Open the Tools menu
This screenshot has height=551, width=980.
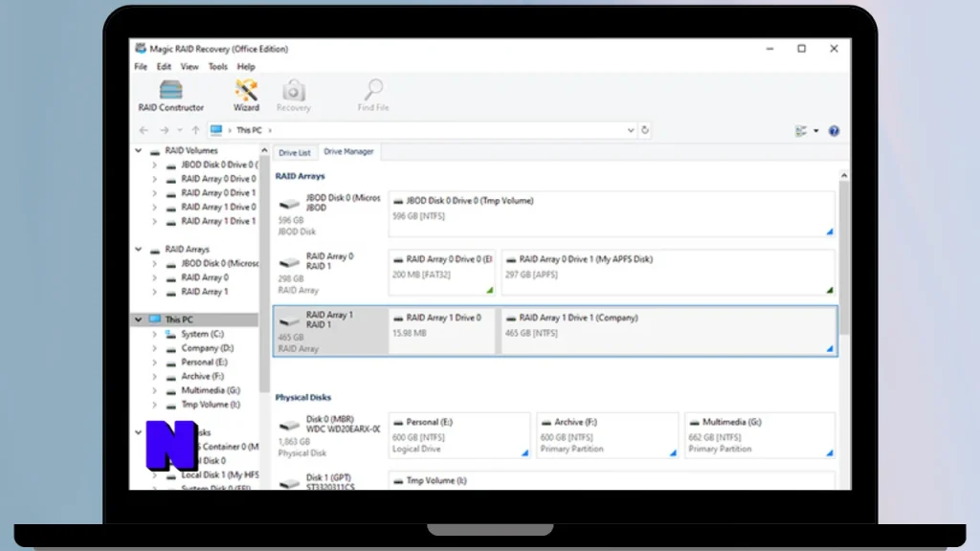pyautogui.click(x=217, y=66)
